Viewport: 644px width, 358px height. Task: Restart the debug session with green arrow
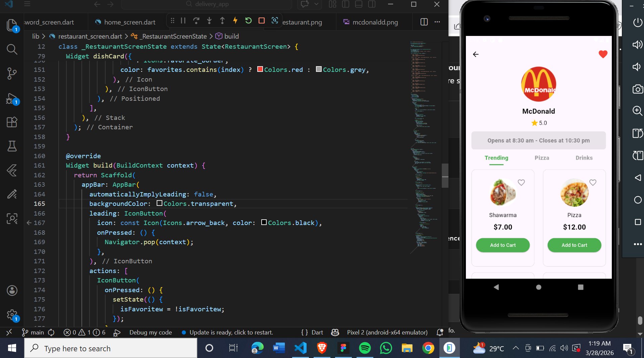[x=248, y=20]
